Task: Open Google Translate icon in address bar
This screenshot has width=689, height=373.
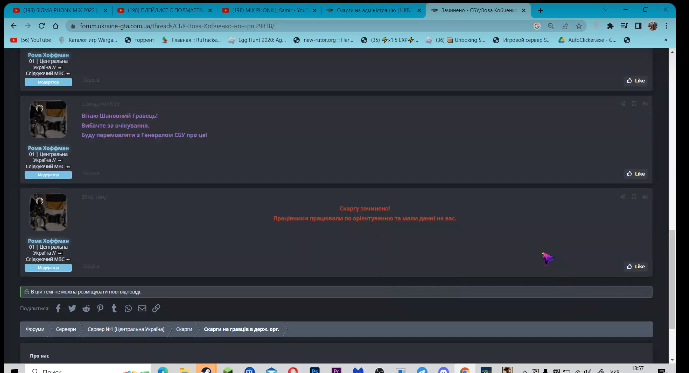Action: point(537,26)
